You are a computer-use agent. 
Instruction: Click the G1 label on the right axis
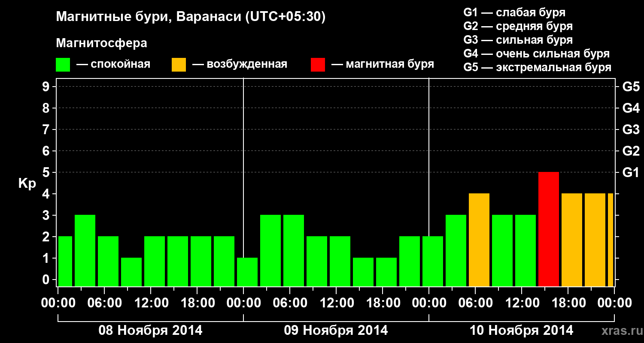[631, 172]
